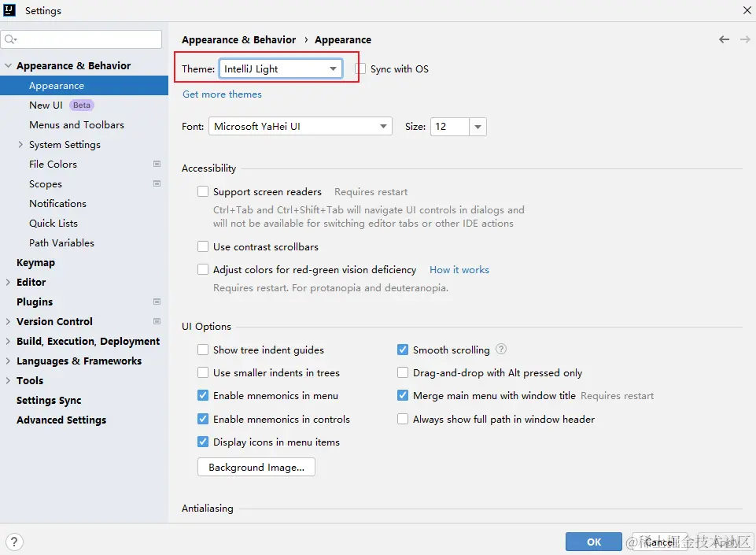Viewport: 756px width, 555px height.
Task: Enable Show tree indent guides
Action: (x=203, y=350)
